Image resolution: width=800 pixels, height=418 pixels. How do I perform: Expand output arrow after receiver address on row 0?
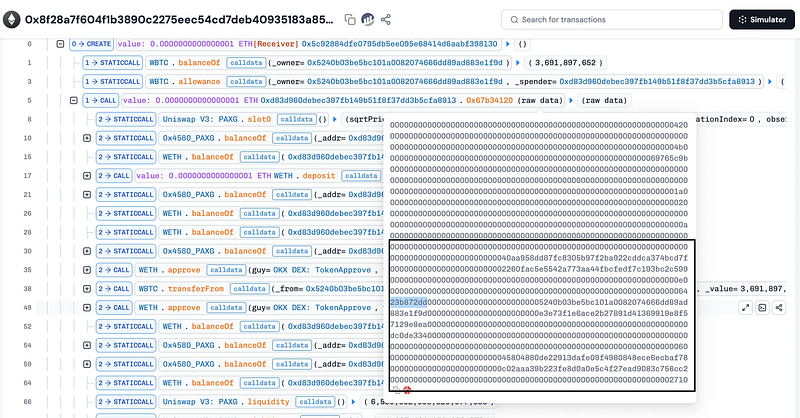(509, 44)
